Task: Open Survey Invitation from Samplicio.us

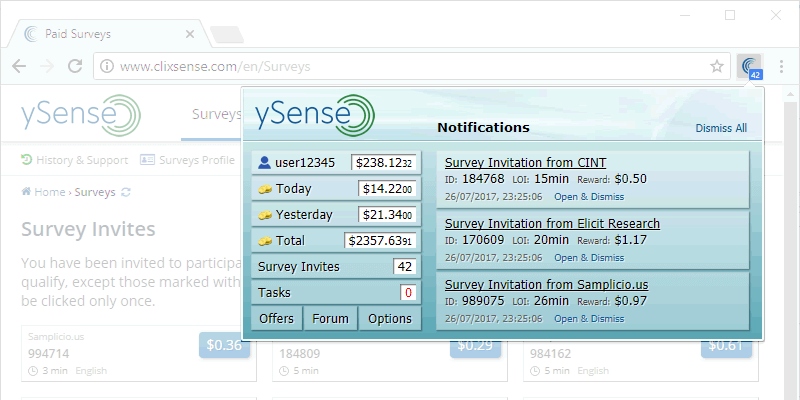Action: (546, 284)
